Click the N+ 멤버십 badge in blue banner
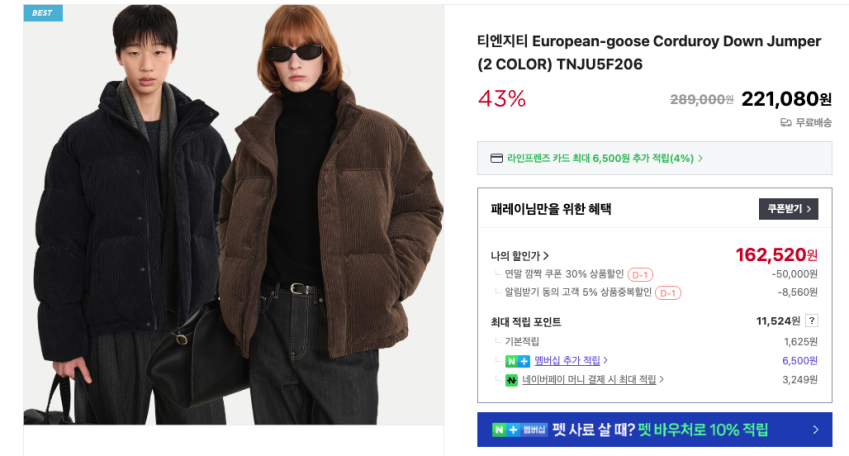 (520, 430)
